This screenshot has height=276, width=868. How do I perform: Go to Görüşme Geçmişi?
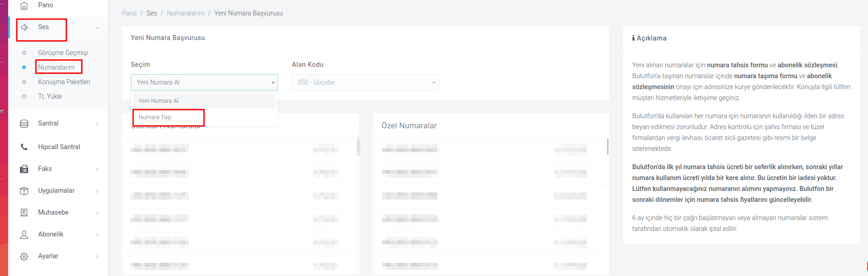pos(63,53)
